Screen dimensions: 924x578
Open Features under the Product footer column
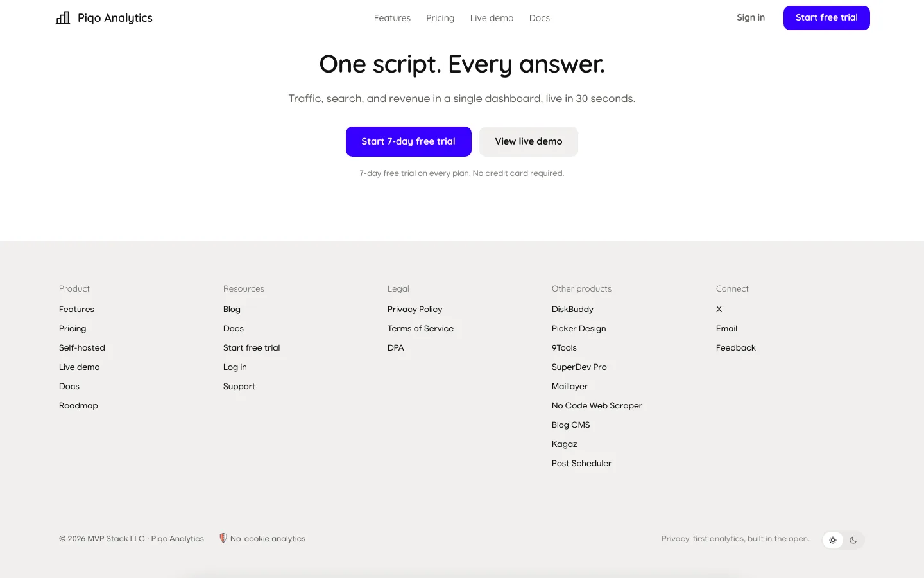pos(76,309)
